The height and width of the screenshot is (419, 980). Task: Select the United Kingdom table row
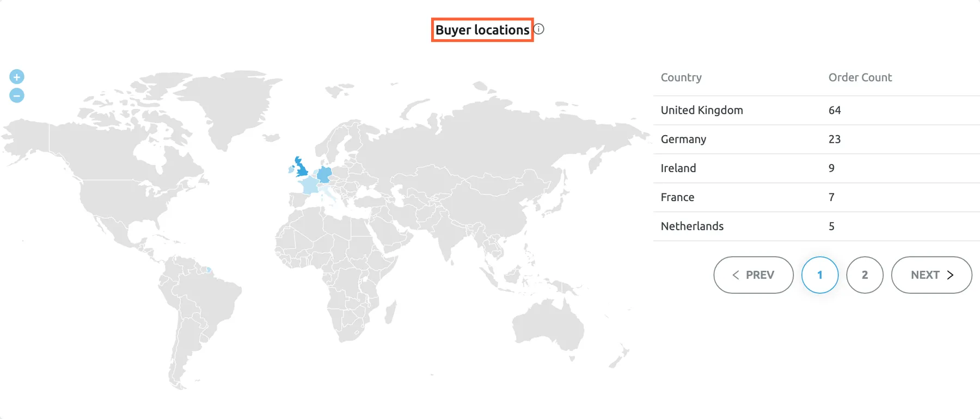coord(817,110)
